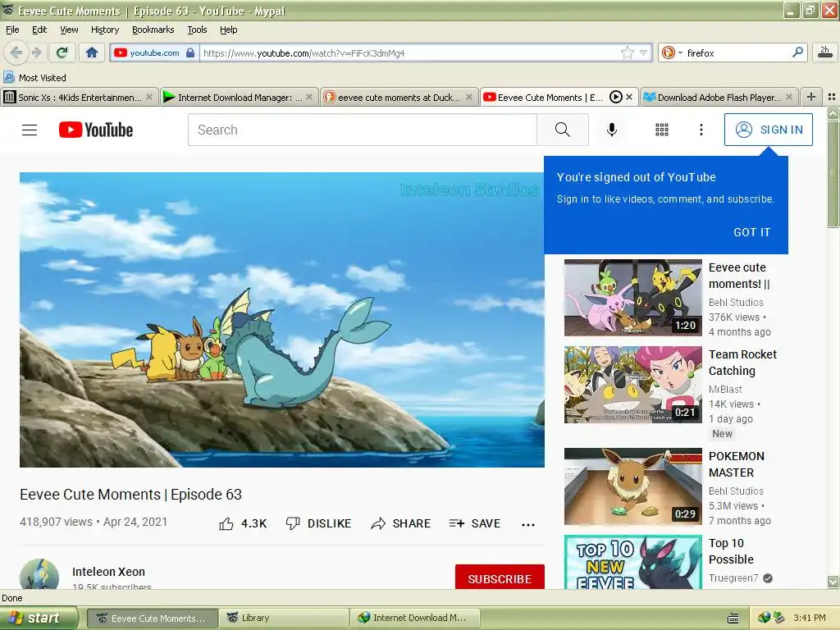Image resolution: width=840 pixels, height=630 pixels.
Task: Close the Sonic Xs tab
Action: 149,97
